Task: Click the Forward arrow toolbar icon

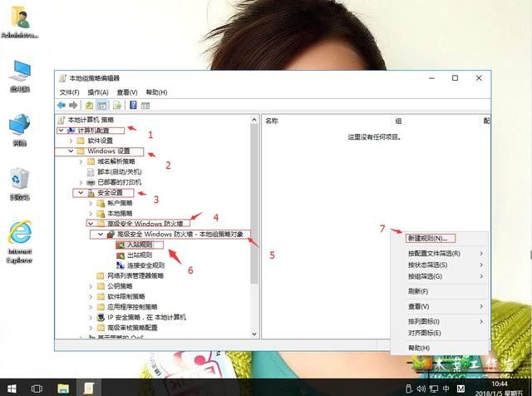Action: tap(73, 106)
